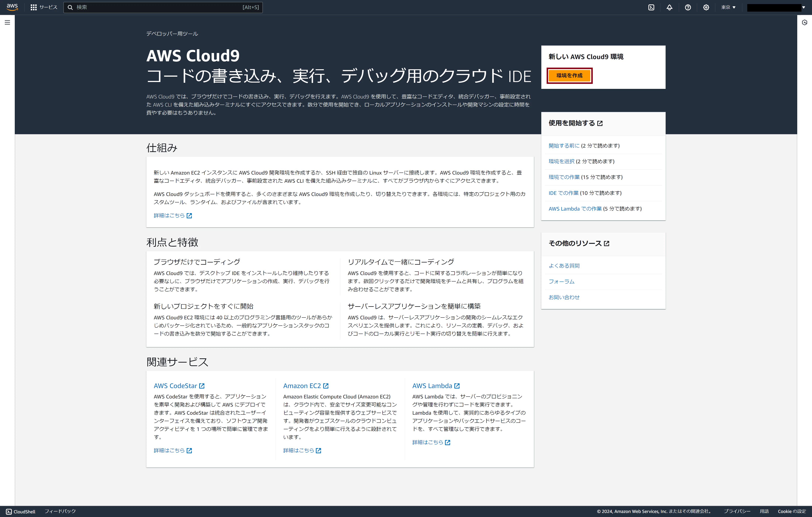Open the IDE での作業 link

coord(563,193)
